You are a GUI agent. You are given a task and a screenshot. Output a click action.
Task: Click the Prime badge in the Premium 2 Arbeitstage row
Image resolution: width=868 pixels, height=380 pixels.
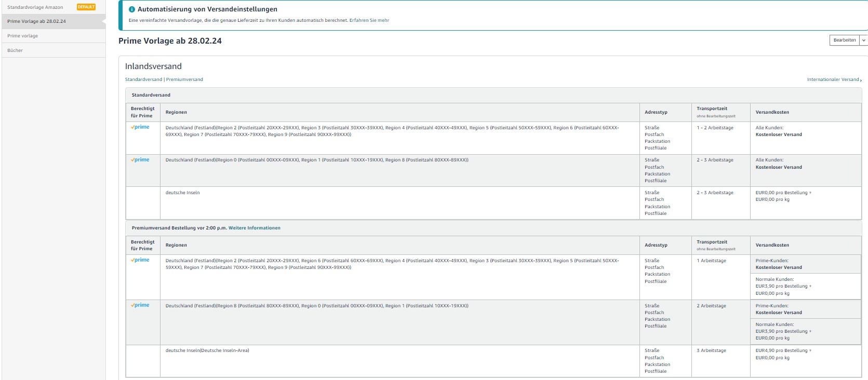[140, 305]
